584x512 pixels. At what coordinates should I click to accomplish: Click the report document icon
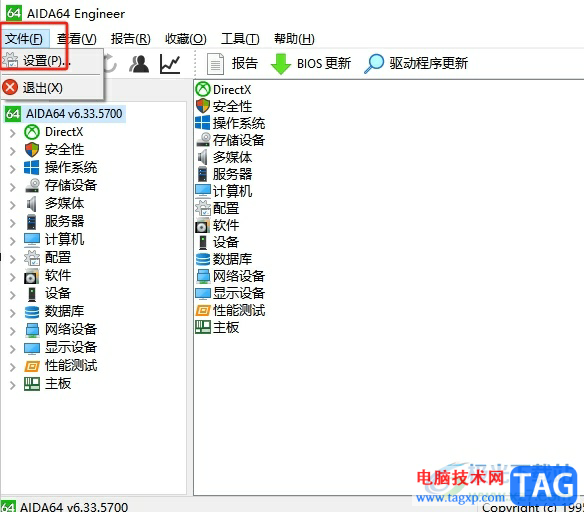click(215, 64)
